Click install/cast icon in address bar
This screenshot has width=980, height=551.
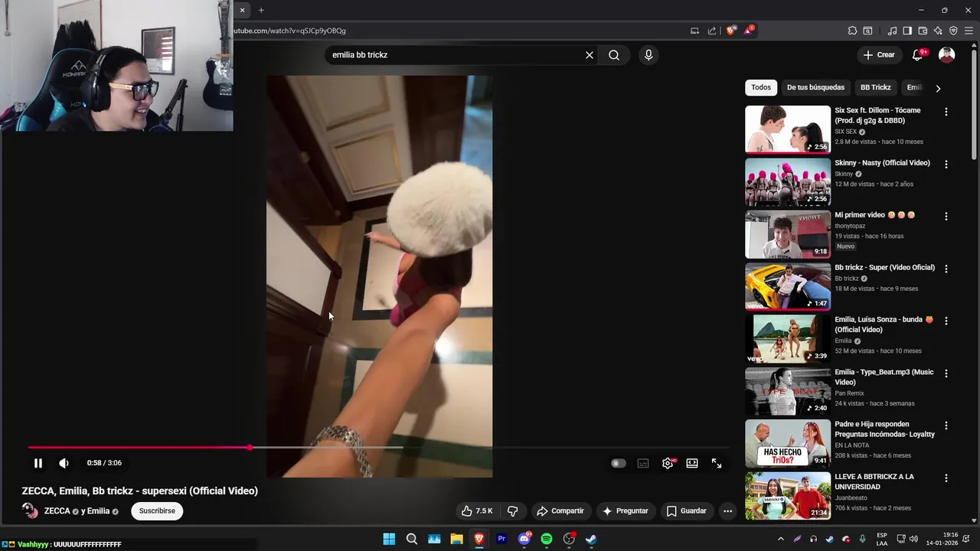(x=694, y=31)
